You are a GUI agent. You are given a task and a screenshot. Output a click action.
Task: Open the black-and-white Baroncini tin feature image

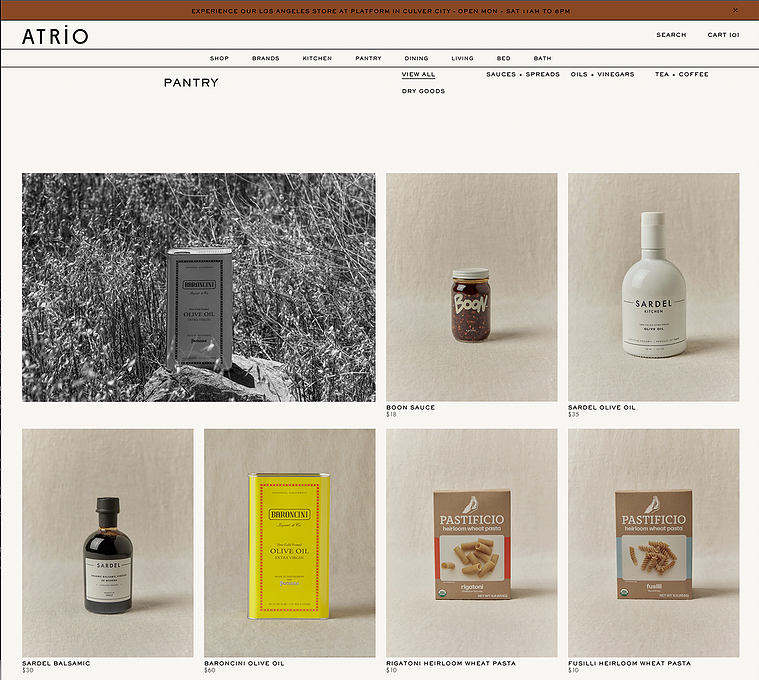pyautogui.click(x=198, y=287)
